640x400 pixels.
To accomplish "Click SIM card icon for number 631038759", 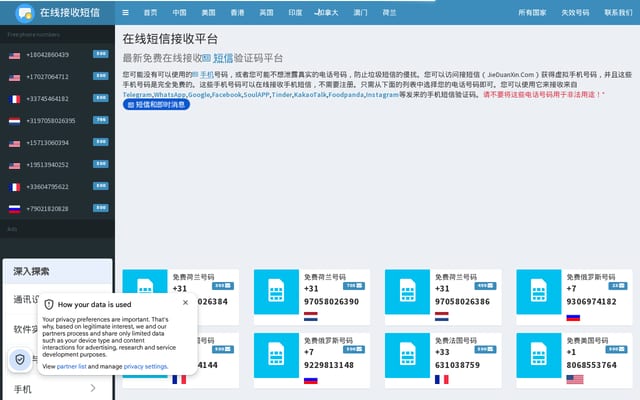I will coord(407,355).
